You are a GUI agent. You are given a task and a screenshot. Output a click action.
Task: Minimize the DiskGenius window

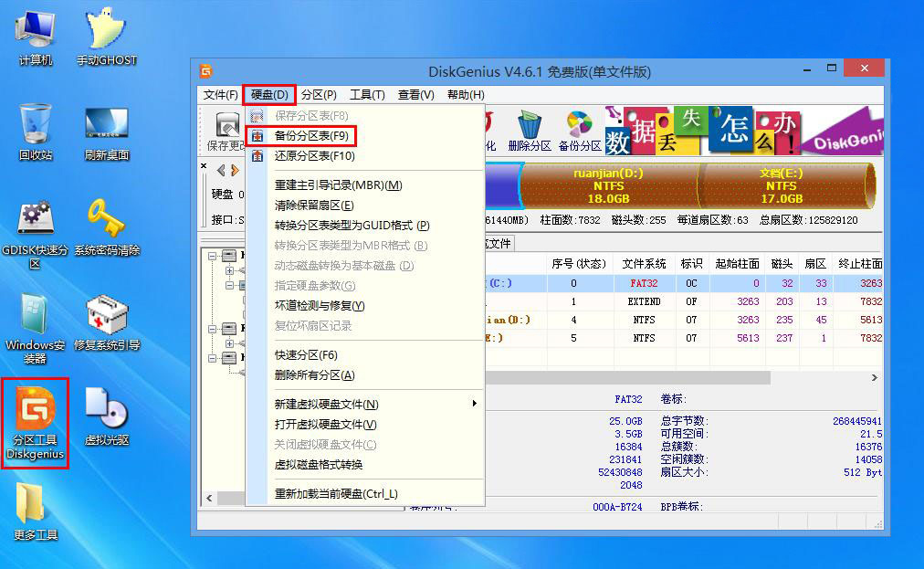[x=807, y=69]
